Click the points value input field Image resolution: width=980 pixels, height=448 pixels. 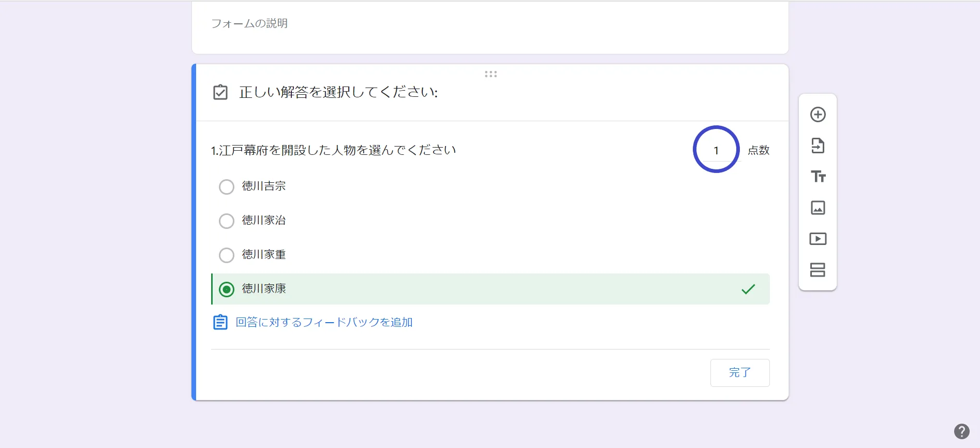click(716, 150)
